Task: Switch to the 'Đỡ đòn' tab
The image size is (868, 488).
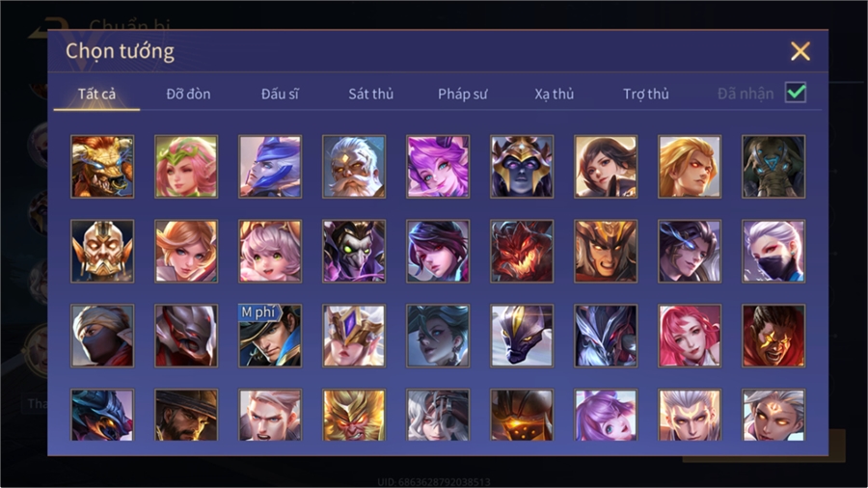Action: point(188,95)
